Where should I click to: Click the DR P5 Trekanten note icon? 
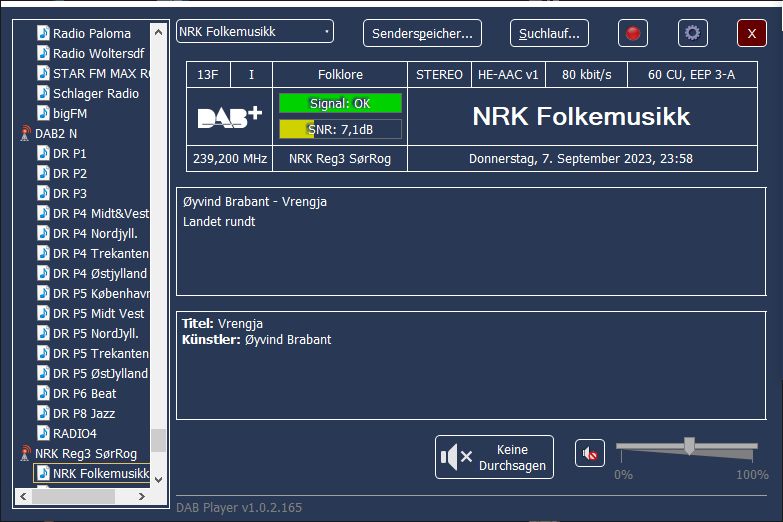[43, 353]
